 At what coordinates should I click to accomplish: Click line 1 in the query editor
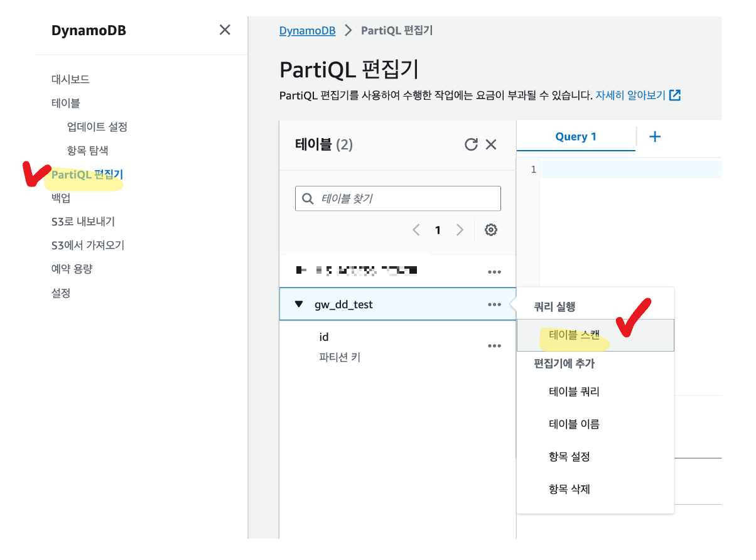(630, 170)
